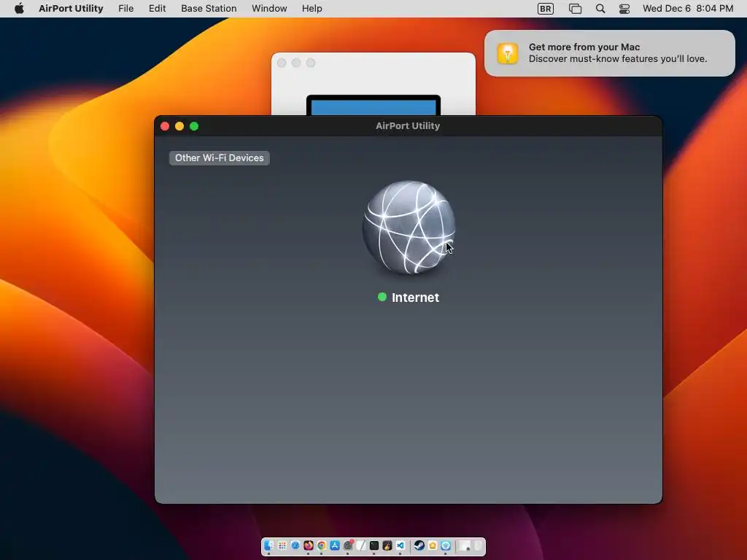Screen dimensions: 747x560
Task: Close the AirPort Utility window
Action: point(165,126)
